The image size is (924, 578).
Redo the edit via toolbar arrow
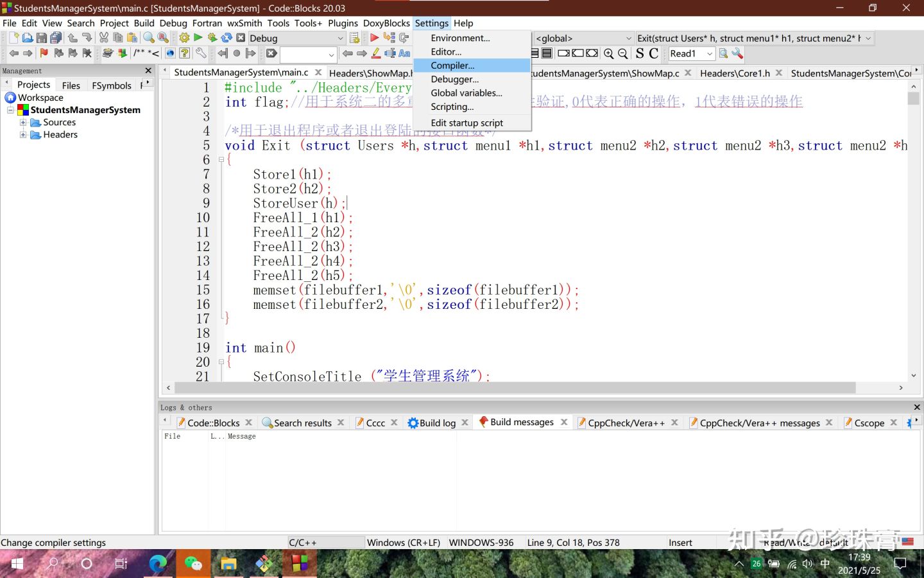click(87, 38)
